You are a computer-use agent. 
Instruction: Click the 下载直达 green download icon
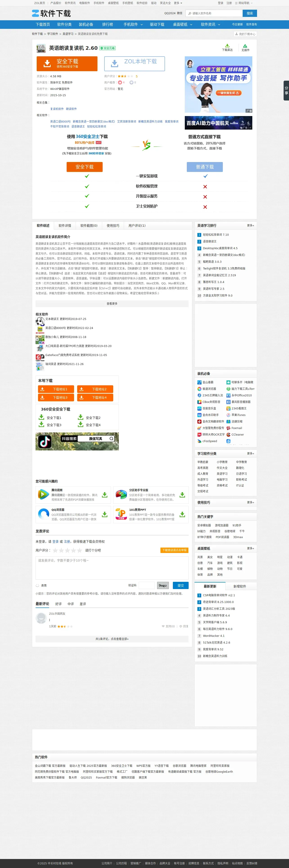coord(227,46)
